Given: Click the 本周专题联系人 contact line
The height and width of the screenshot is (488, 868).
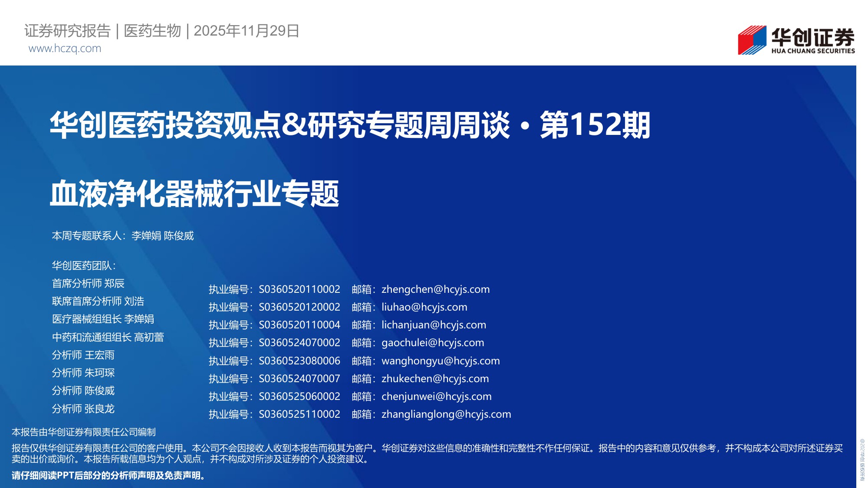Looking at the screenshot, I should pyautogui.click(x=123, y=236).
